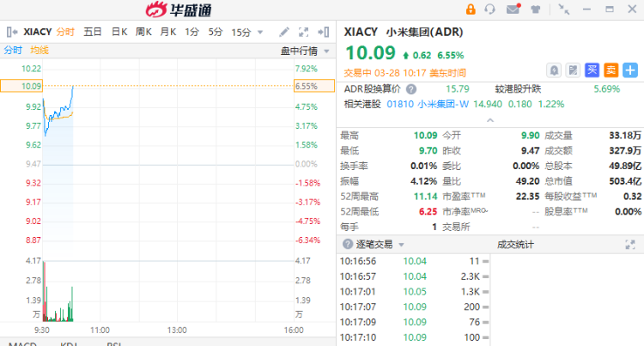Click the orange 卖 sell button
Image resolution: width=644 pixels, height=346 pixels.
(611, 70)
